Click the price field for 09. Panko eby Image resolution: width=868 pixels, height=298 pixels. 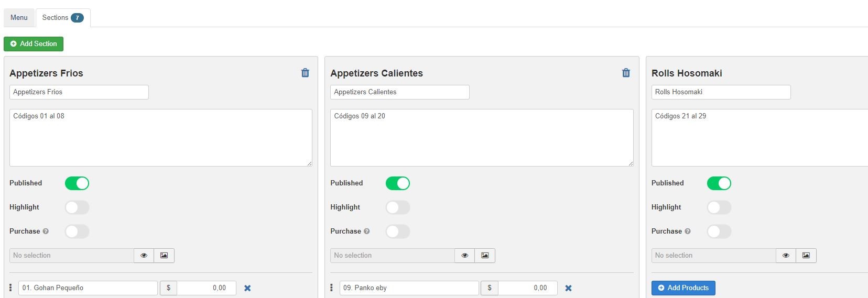(527, 288)
